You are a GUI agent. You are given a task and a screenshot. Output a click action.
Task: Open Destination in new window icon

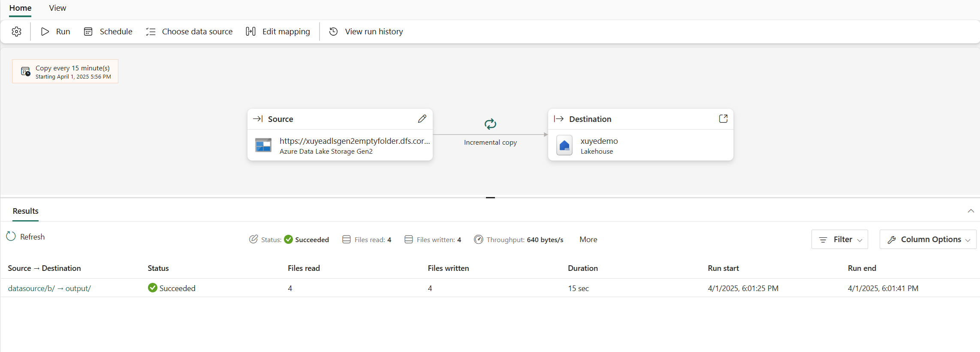[723, 119]
